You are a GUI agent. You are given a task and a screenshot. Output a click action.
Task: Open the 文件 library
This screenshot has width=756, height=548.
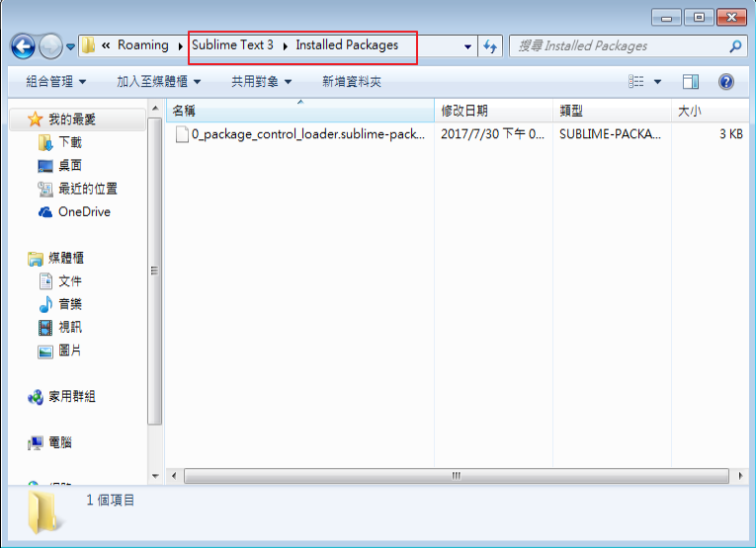(70, 280)
